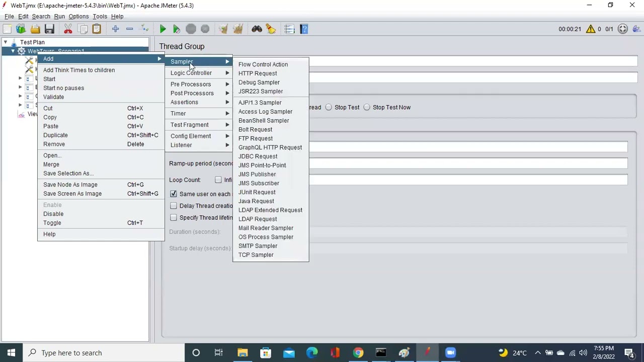The height and width of the screenshot is (362, 644).
Task: Open Google Chrome from the taskbar
Action: point(358,352)
